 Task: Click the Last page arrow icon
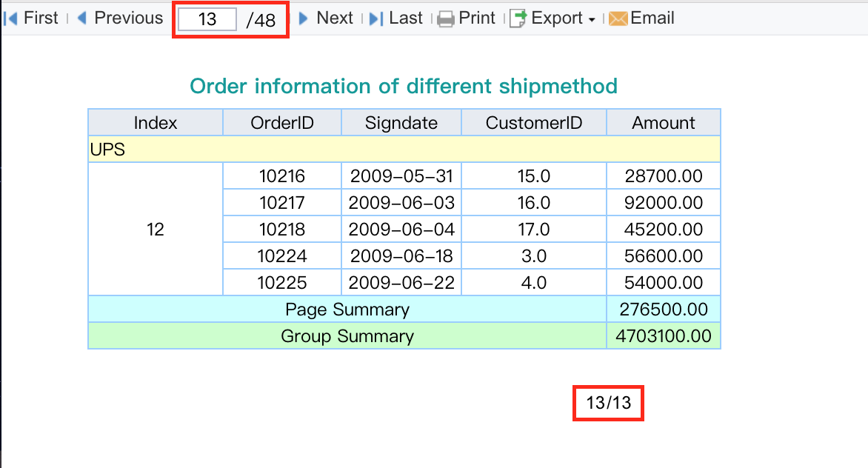[x=376, y=19]
